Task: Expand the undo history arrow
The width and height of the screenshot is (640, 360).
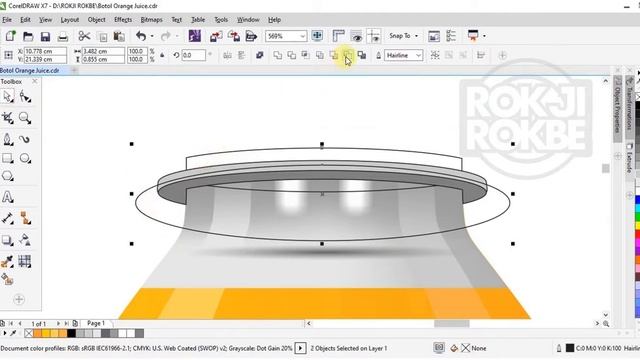Action: [x=152, y=36]
